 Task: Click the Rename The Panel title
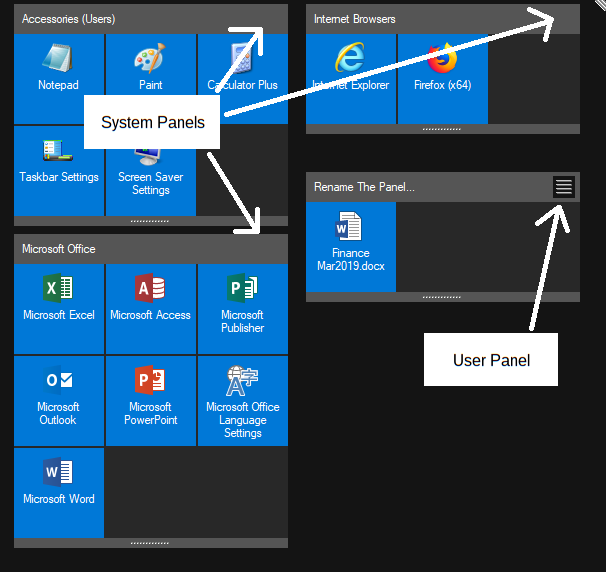pyautogui.click(x=364, y=187)
